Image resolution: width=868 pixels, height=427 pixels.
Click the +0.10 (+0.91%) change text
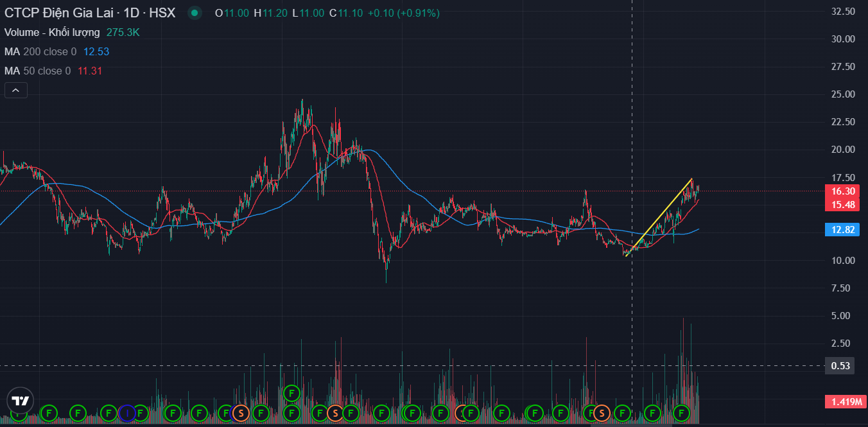pos(403,13)
